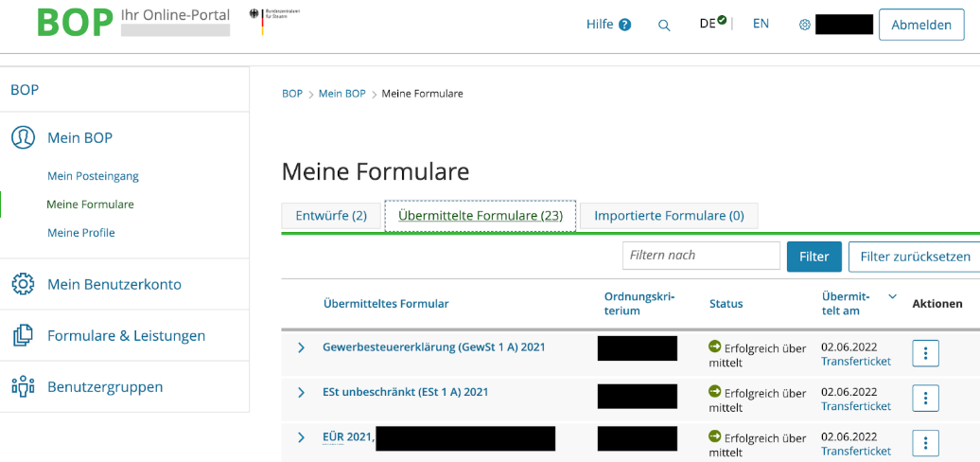The image size is (980, 462).
Task: Open the Bundeszentralamt für Steuern logo
Action: click(274, 21)
